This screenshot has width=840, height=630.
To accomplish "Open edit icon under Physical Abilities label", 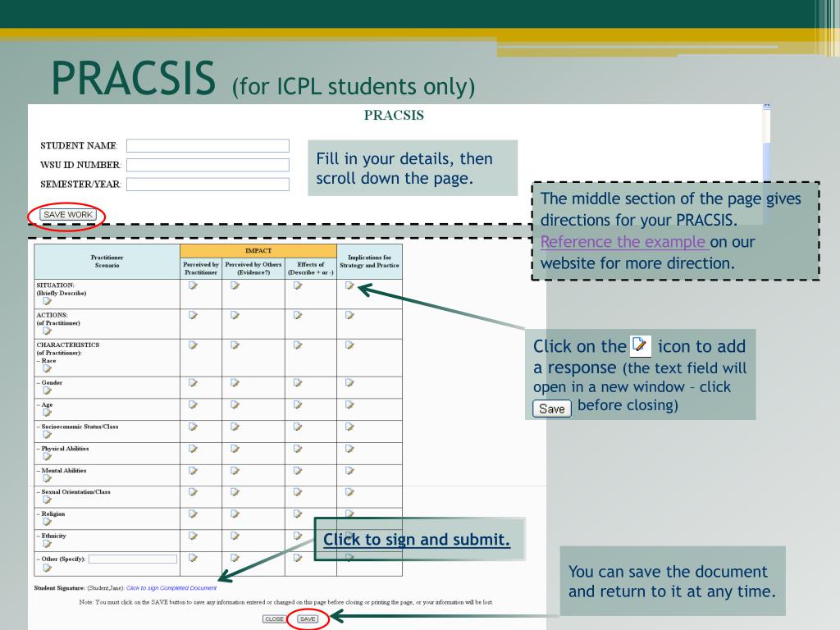I will coord(47,456).
